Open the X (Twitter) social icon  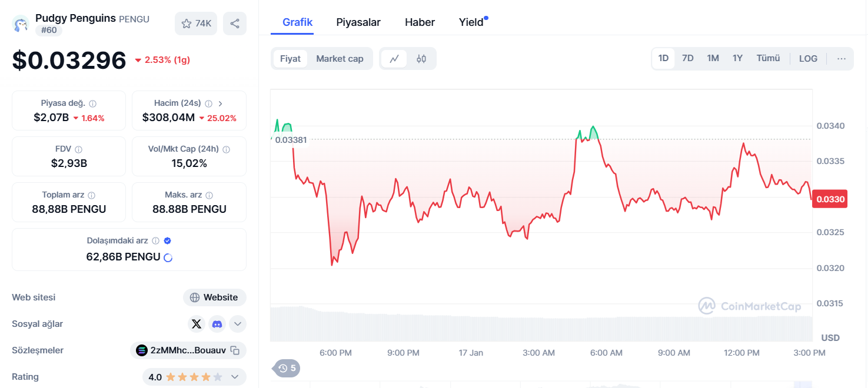point(197,324)
